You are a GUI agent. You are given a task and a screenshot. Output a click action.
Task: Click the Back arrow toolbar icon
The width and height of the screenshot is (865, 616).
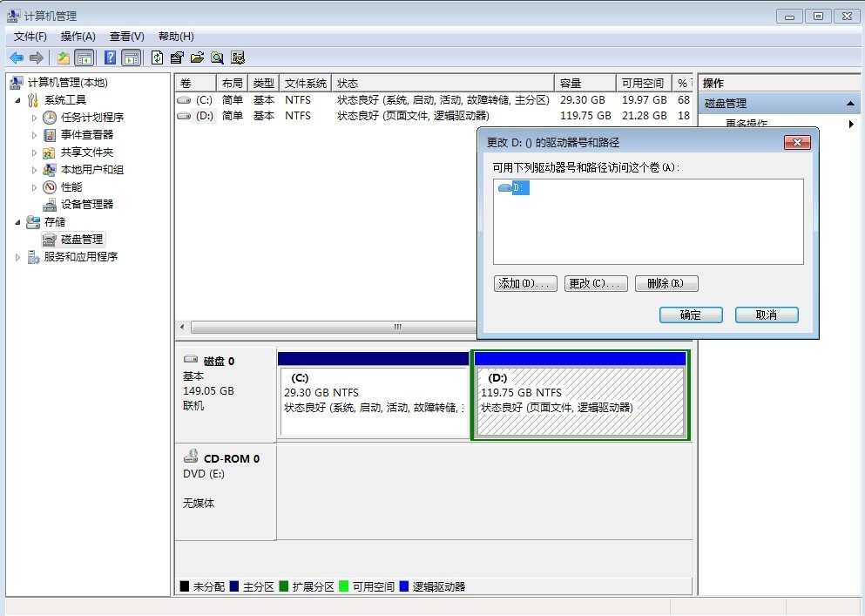pyautogui.click(x=17, y=58)
